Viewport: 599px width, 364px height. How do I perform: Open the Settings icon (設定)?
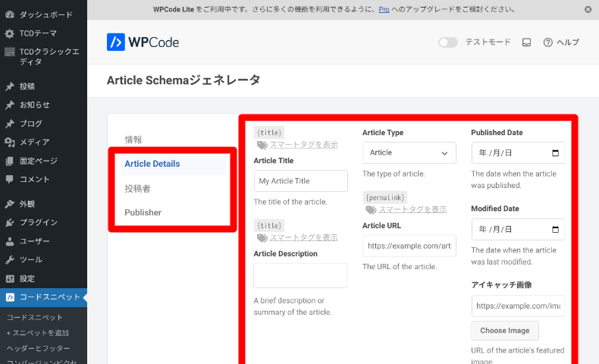click(10, 278)
